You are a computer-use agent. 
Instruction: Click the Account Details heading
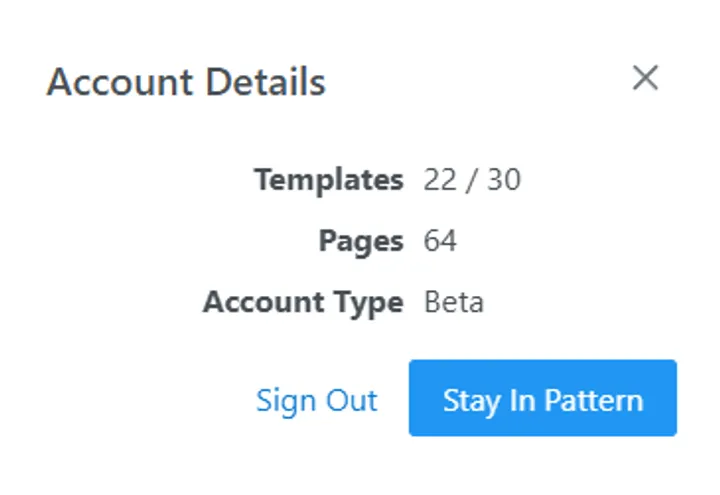click(x=186, y=82)
